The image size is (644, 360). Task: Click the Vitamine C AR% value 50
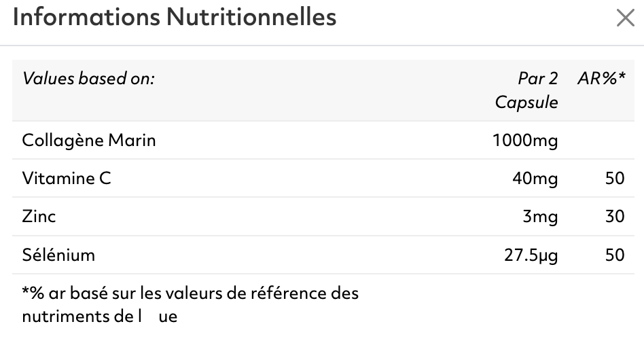[614, 179]
